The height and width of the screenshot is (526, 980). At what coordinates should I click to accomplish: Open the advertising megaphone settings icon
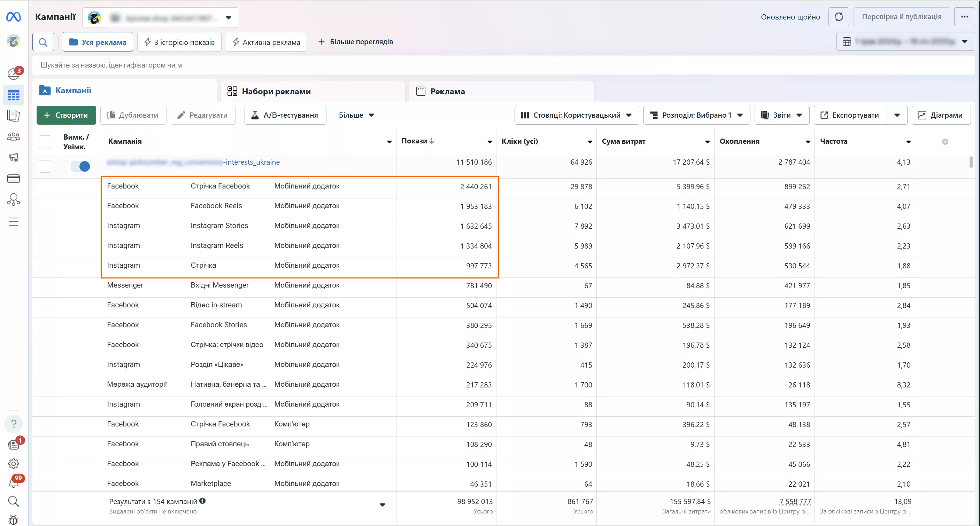14,157
